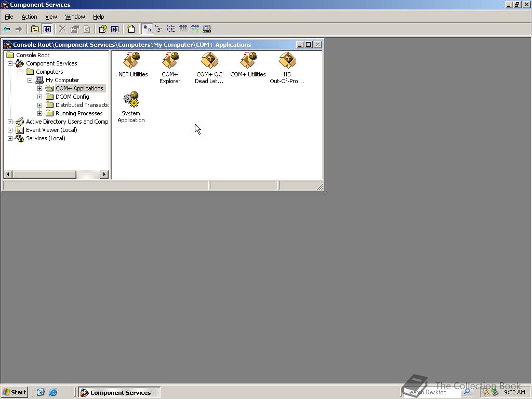Open the Action menu
532x399 pixels.
(29, 17)
